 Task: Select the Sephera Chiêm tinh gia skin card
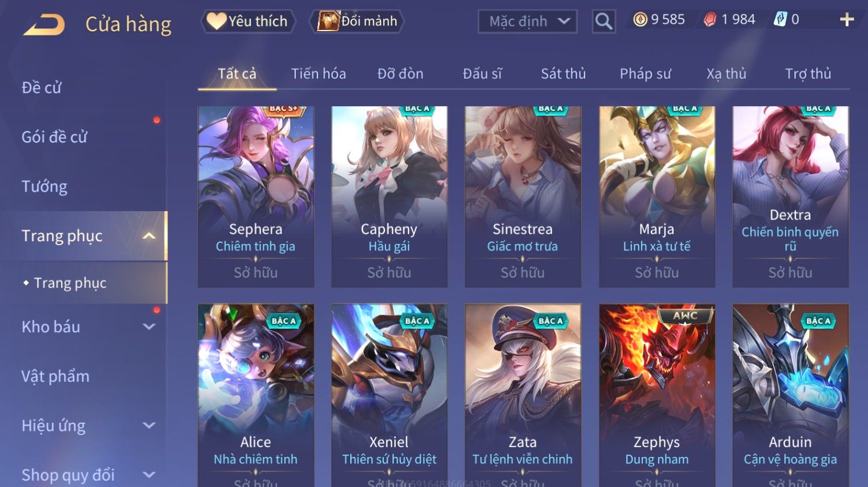click(256, 196)
